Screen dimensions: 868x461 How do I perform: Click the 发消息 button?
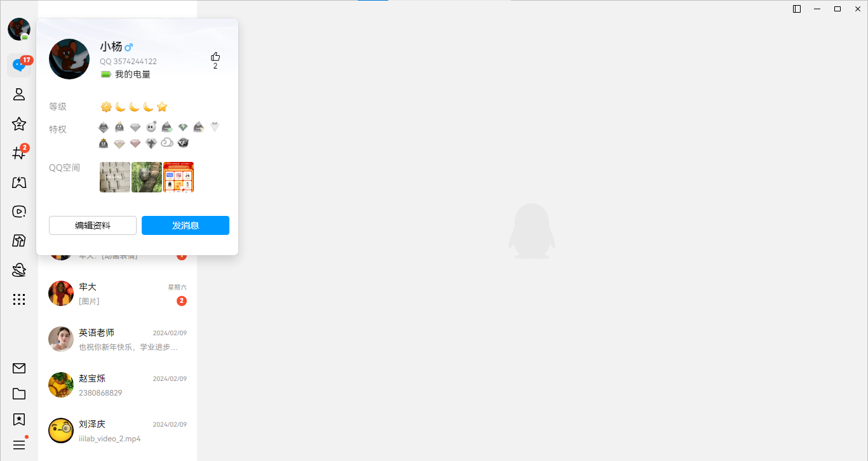pyautogui.click(x=186, y=225)
